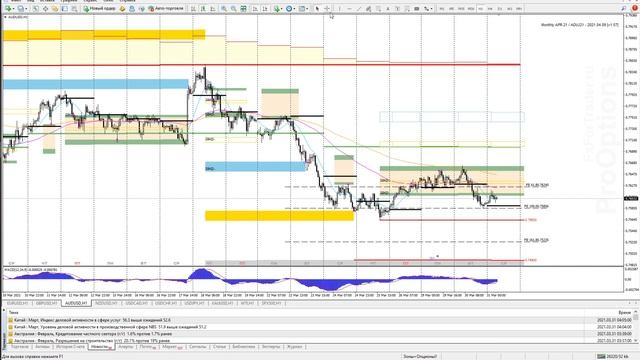Switch to SPX500,H1 chart tab

coord(271,303)
